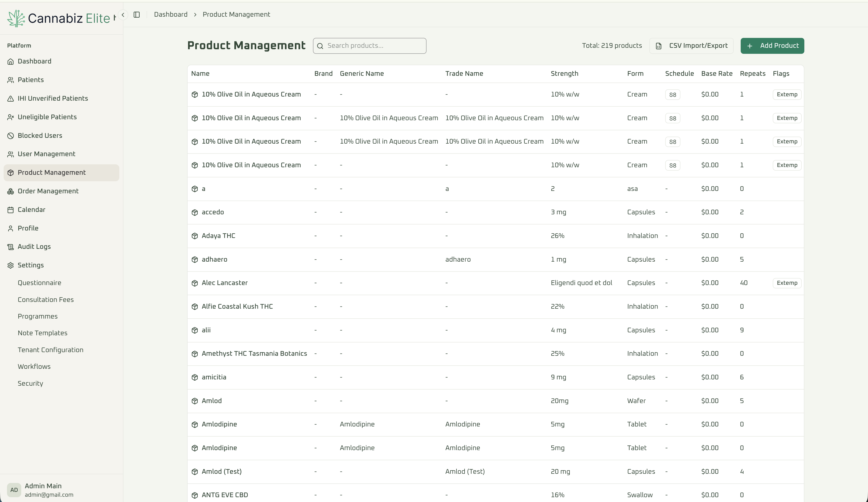Screen dimensions: 868x502
Task: Open Workflows under Settings
Action: pyautogui.click(x=34, y=367)
